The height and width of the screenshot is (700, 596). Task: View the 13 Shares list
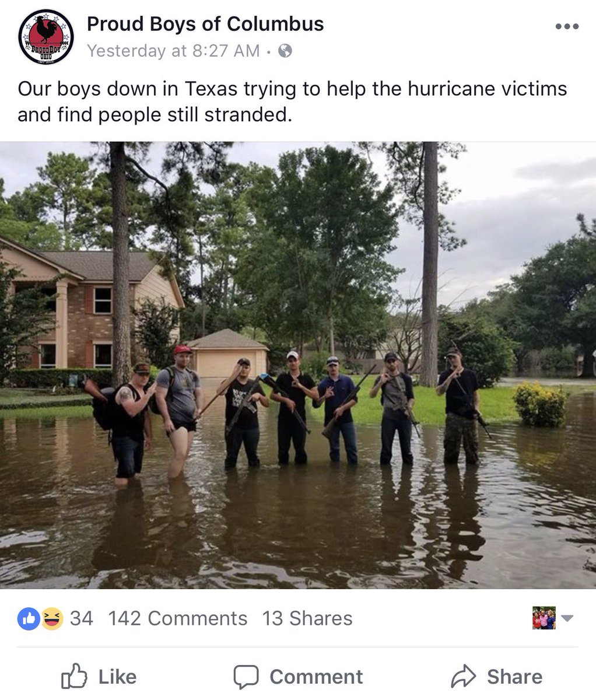tap(307, 618)
